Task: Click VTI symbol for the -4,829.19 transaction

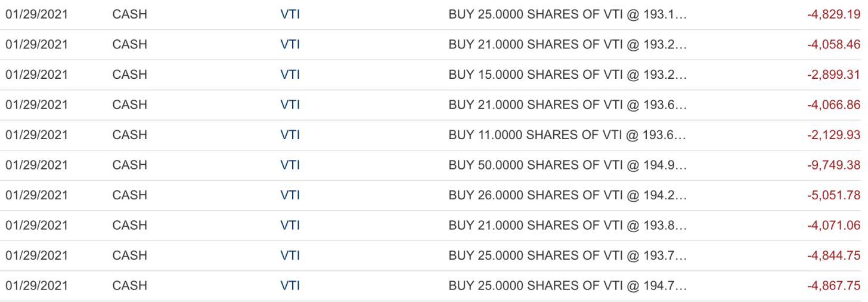Action: click(290, 14)
